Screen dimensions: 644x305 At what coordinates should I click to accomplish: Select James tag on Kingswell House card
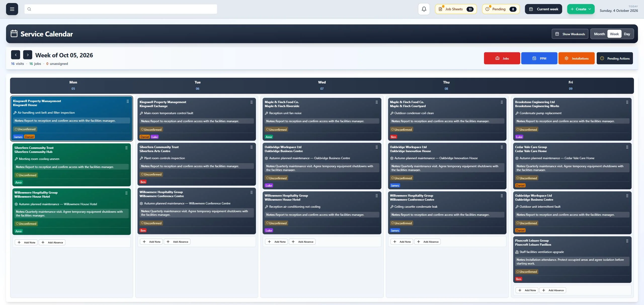(18, 137)
